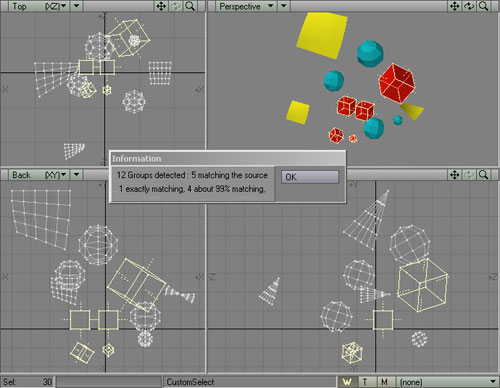Click the rotate icon in Top viewport
Viewport: 500px width, 388px height.
[176, 6]
